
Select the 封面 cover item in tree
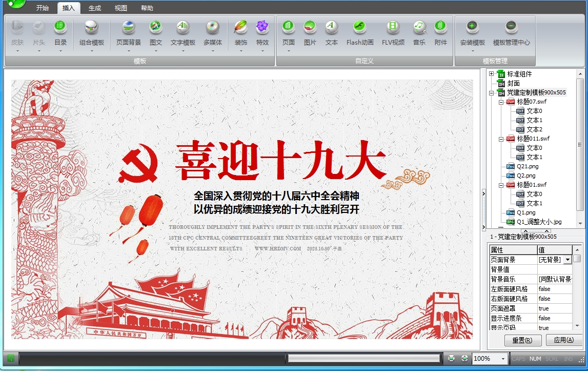[x=513, y=83]
